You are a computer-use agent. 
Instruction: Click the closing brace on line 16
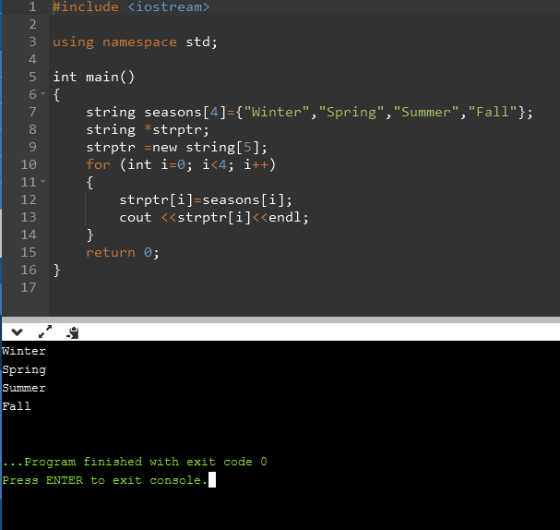point(56,270)
